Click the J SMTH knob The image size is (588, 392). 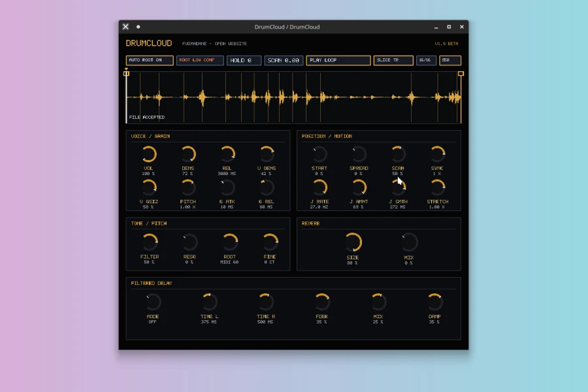(398, 188)
